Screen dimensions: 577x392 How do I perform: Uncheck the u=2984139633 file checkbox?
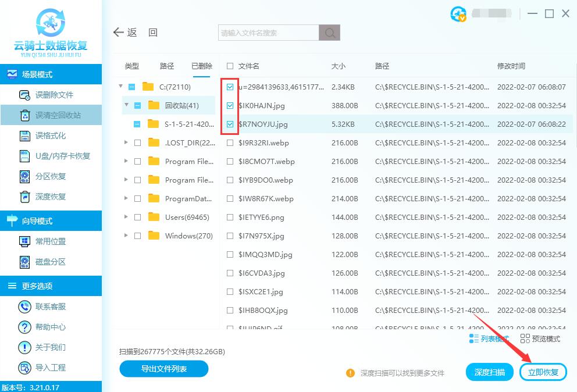pyautogui.click(x=230, y=87)
